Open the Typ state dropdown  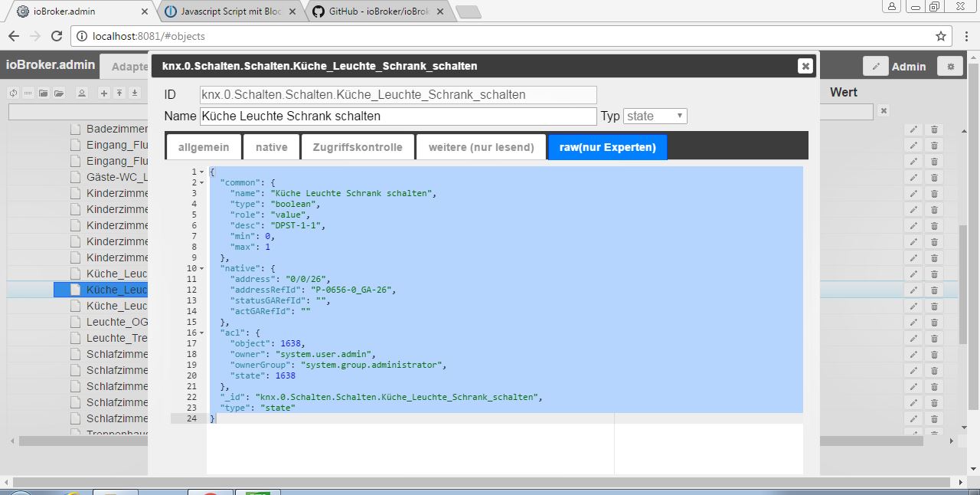coord(655,116)
